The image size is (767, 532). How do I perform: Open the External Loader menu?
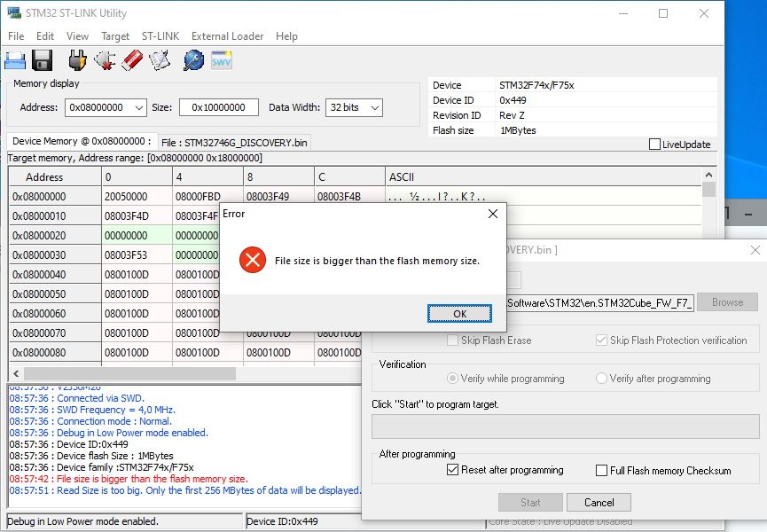coord(227,36)
